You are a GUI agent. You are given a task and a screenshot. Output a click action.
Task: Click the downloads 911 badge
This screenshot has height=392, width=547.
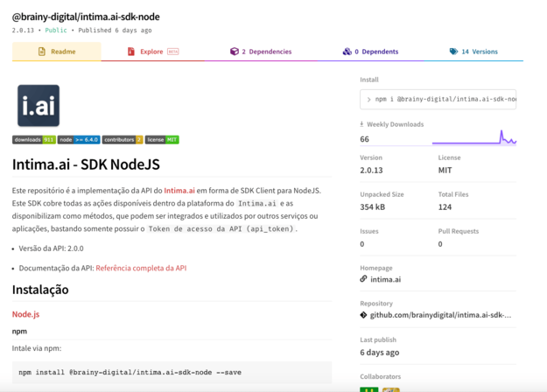(34, 139)
